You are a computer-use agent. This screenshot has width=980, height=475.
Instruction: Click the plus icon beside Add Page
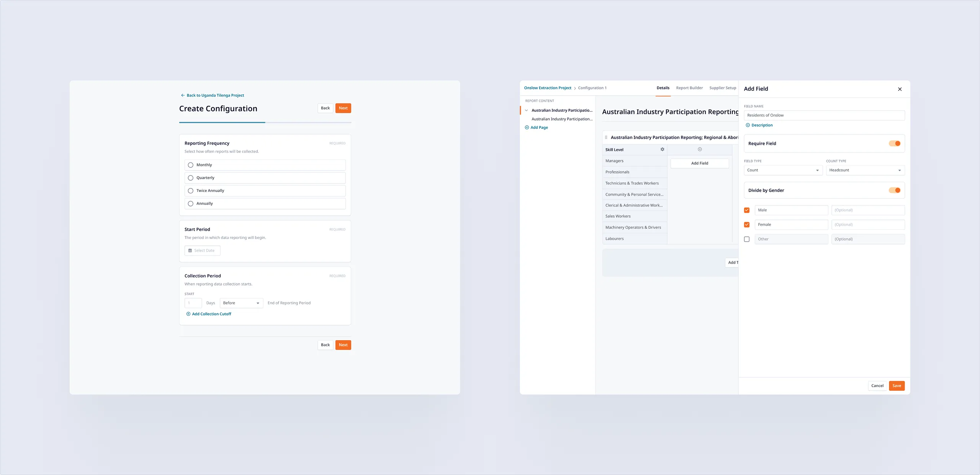[x=527, y=128]
